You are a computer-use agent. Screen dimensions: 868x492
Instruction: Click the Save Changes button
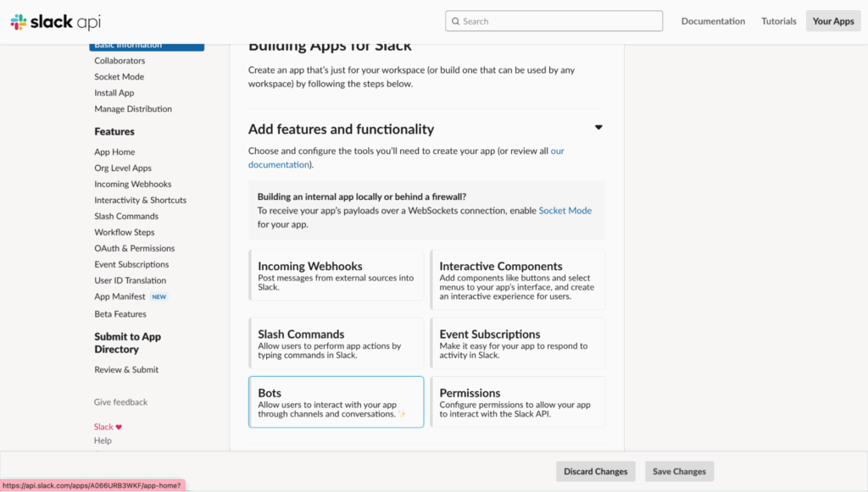[679, 472]
